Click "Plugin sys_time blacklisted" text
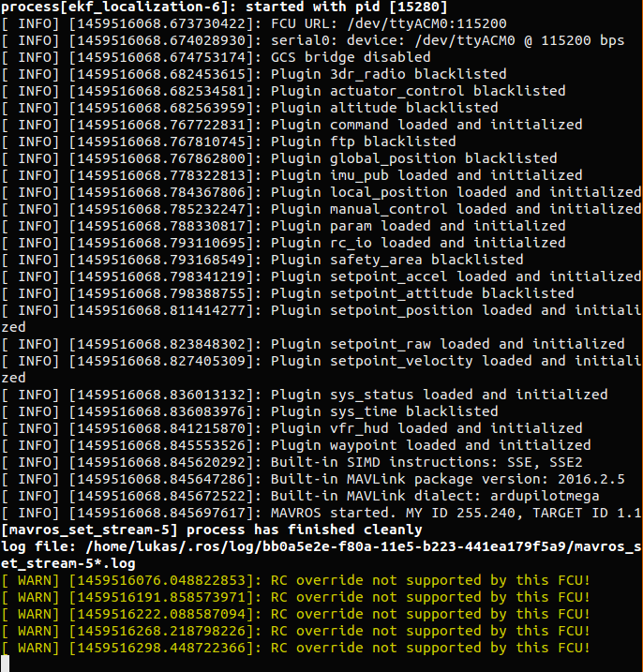643x672 pixels. (x=384, y=411)
